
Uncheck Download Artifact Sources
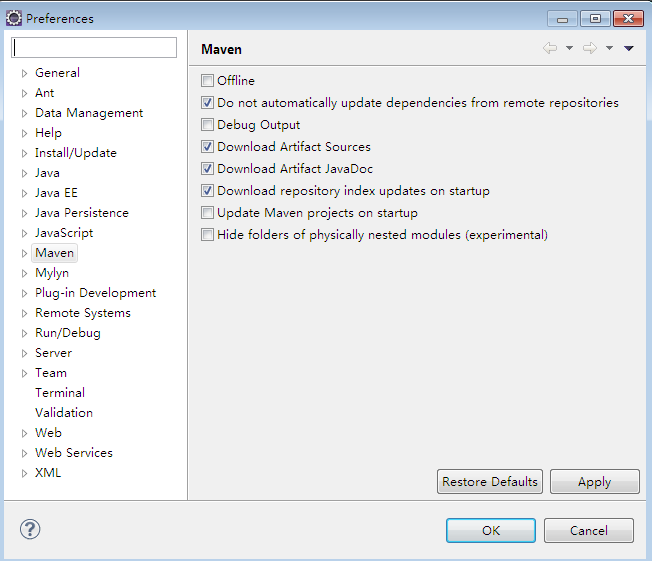pyautogui.click(x=207, y=146)
